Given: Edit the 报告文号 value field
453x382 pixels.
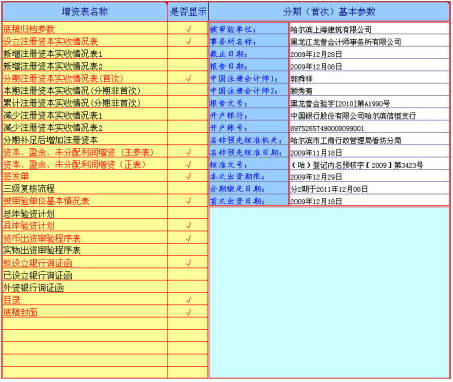Looking at the screenshot, I should 369,103.
